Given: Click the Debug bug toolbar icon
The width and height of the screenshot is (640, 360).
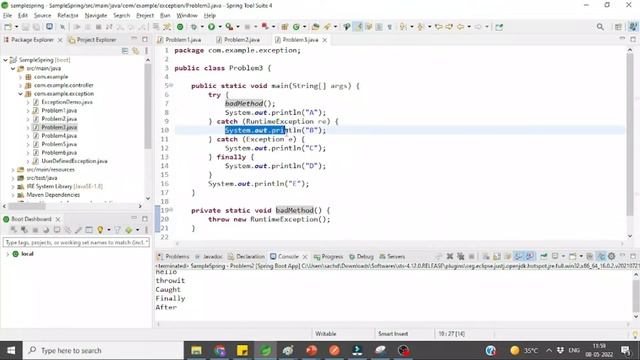Looking at the screenshot, I should (x=193, y=27).
